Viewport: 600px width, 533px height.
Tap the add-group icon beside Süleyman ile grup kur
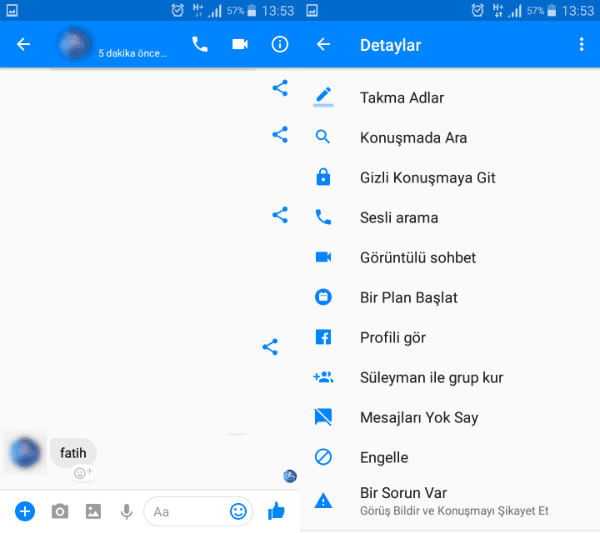coord(323,377)
